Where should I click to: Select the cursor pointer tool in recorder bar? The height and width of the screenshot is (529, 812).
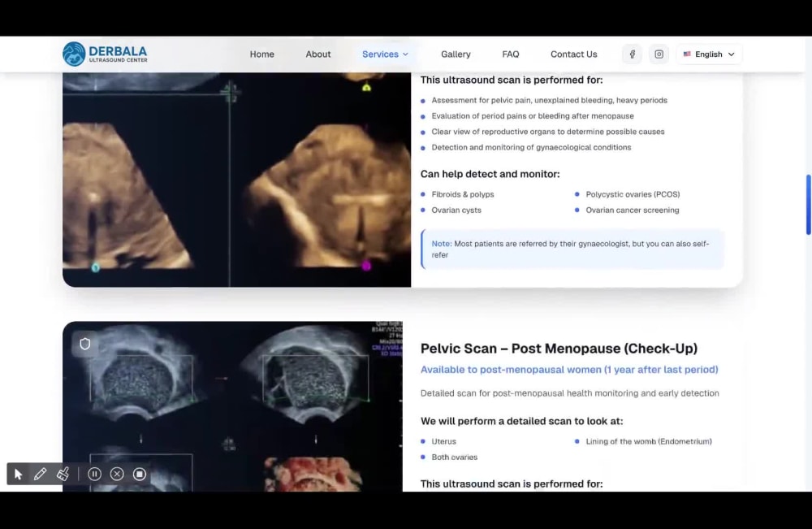click(18, 474)
